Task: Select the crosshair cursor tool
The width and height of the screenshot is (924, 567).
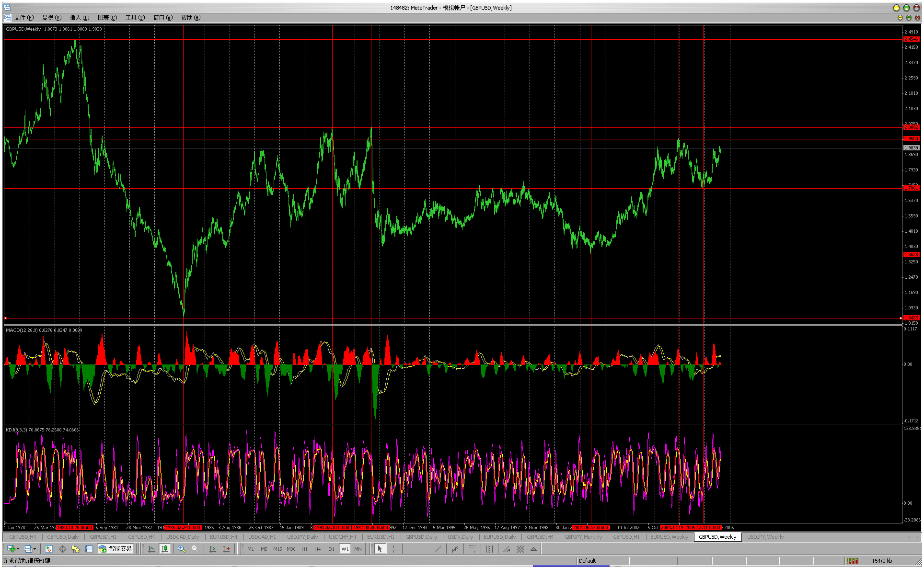Action: [x=393, y=549]
